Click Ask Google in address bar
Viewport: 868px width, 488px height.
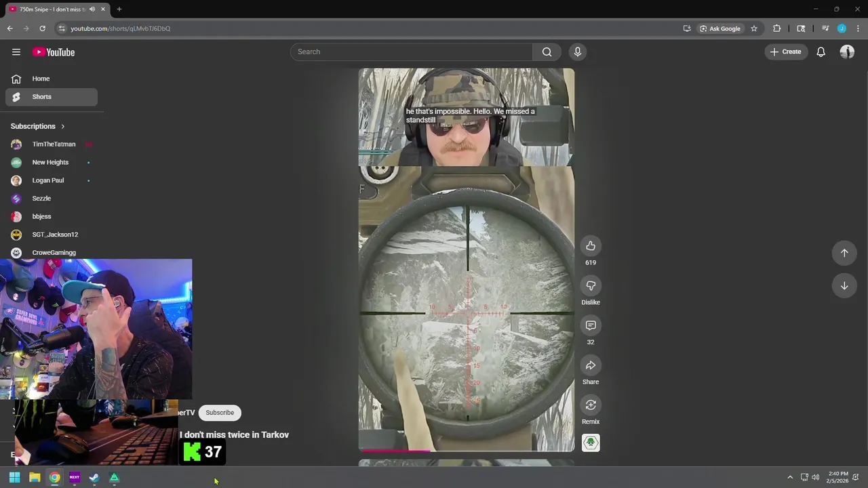coord(720,28)
